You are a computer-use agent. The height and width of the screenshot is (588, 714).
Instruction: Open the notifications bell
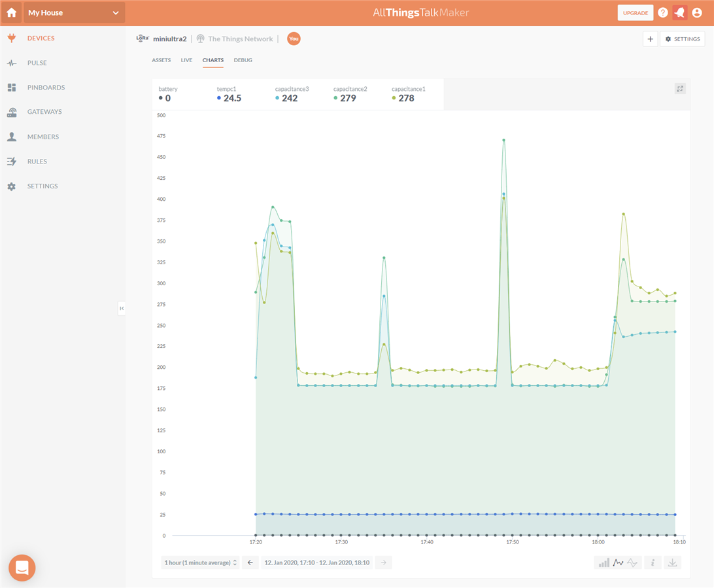(680, 12)
